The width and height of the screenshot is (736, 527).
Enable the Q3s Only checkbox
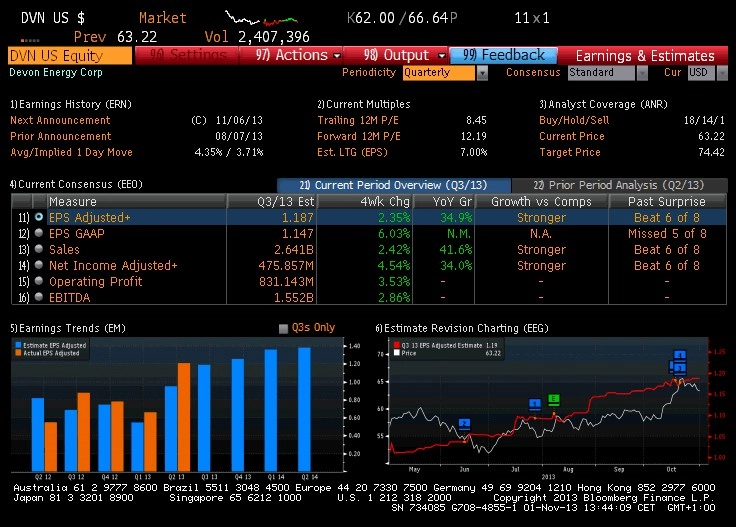tap(283, 328)
